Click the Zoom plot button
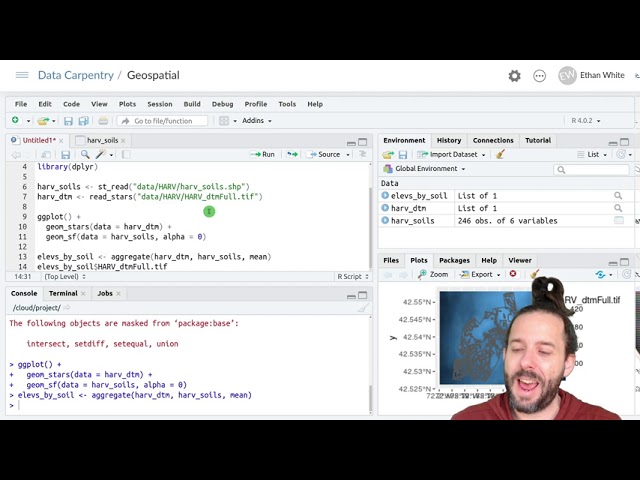This screenshot has height=480, width=640. pyautogui.click(x=433, y=274)
